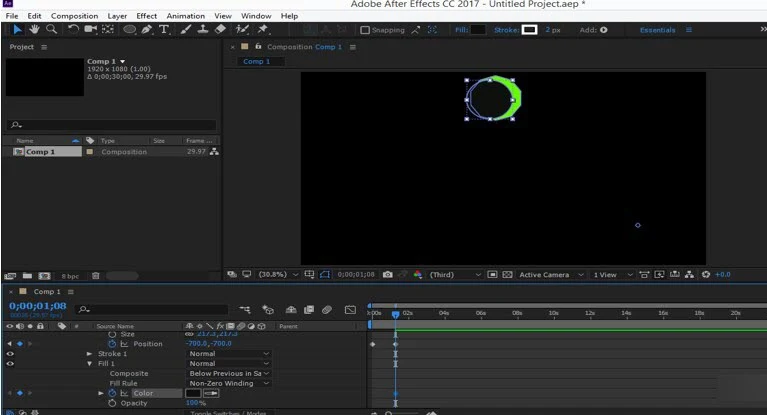Open the File menu
Viewport: 767px width, 415px height.
(x=12, y=16)
